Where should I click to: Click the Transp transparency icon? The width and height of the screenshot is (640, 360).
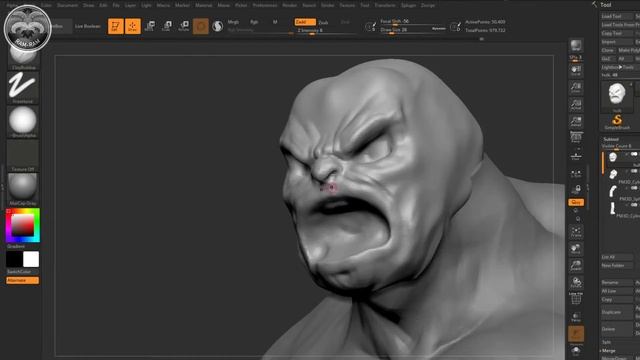(x=576, y=317)
